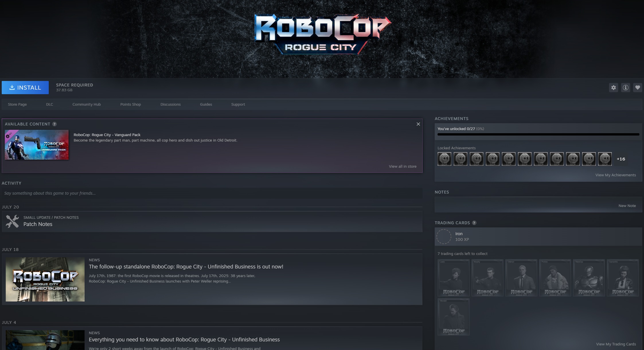644x350 pixels.
Task: Click View My Achievements link
Action: click(615, 175)
